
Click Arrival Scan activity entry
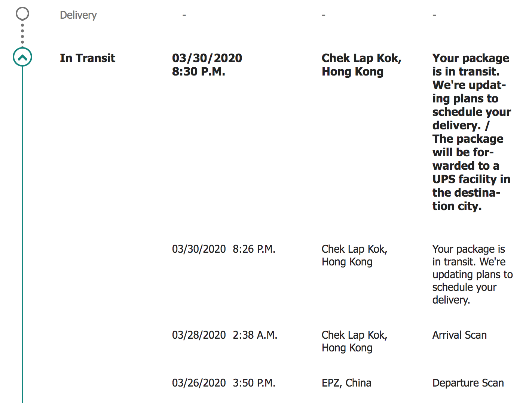coord(459,335)
